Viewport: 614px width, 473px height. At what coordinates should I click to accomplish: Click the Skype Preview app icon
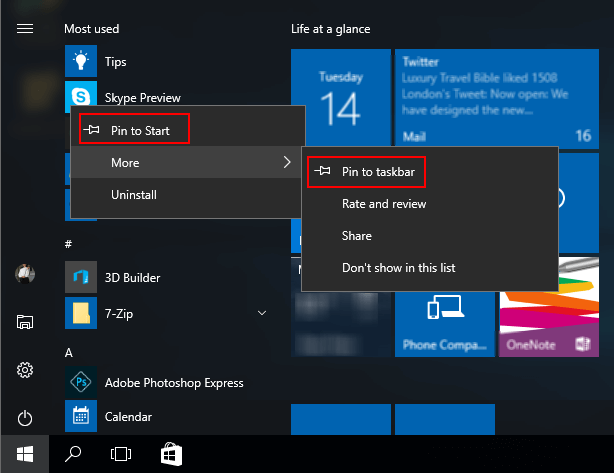point(81,93)
